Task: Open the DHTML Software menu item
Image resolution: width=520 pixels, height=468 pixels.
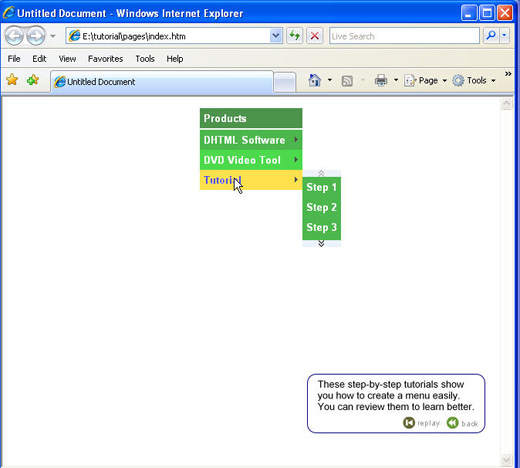Action: click(251, 140)
